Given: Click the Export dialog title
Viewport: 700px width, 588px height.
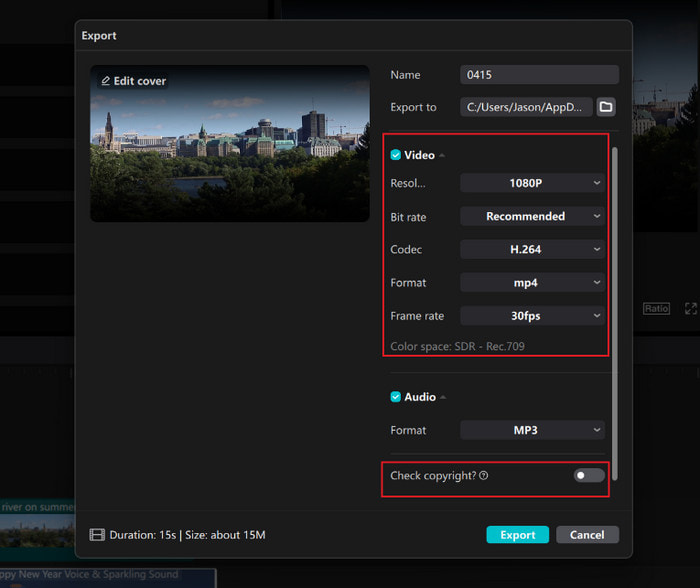Looking at the screenshot, I should coord(99,36).
